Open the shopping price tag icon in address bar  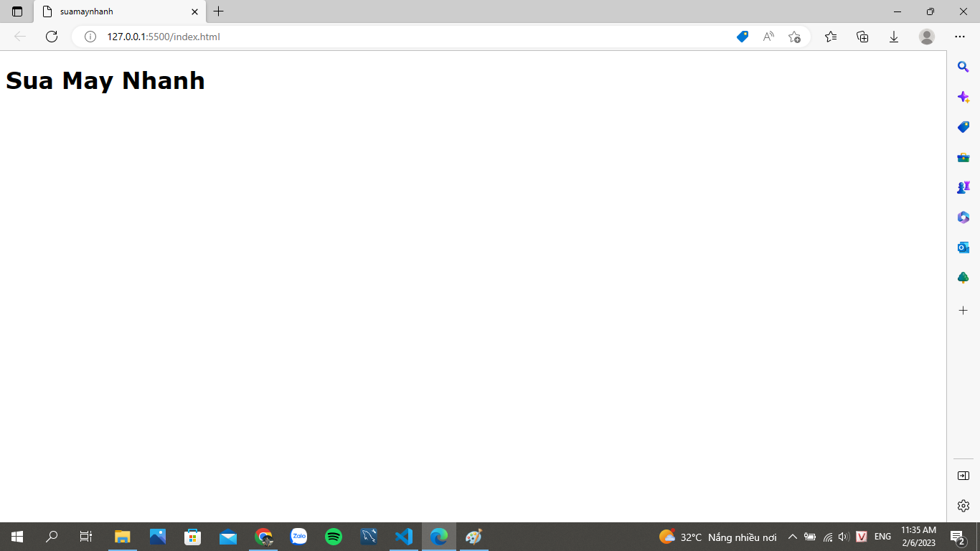pos(743,37)
